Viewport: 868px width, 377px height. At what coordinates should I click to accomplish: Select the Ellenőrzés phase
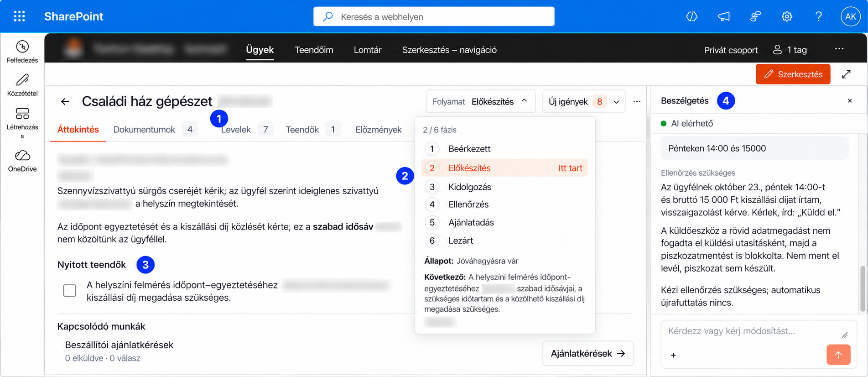[505, 204]
